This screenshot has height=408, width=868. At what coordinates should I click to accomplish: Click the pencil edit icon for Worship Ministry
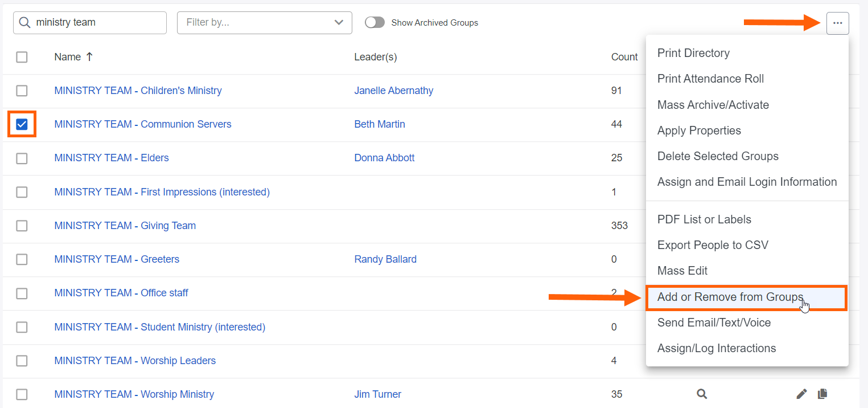coord(801,394)
